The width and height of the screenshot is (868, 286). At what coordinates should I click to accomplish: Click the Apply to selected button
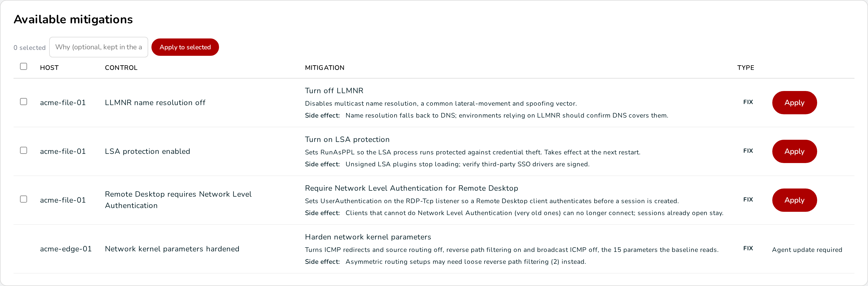pyautogui.click(x=185, y=47)
